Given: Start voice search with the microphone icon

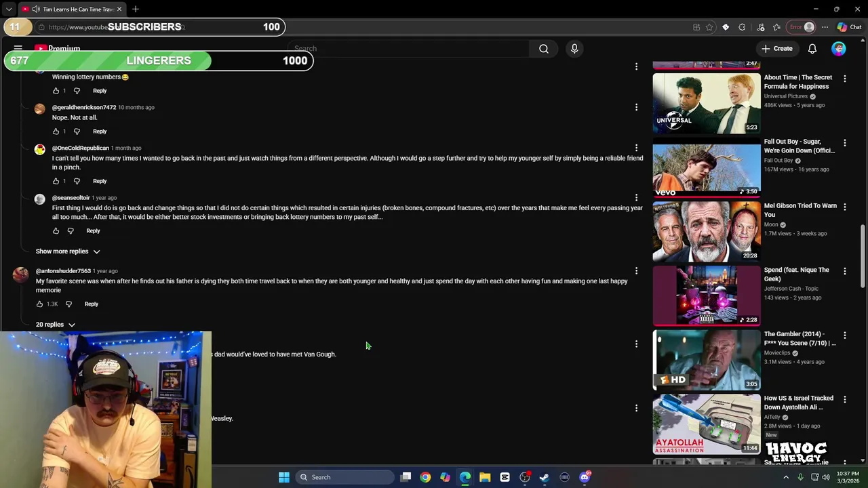Looking at the screenshot, I should click(574, 49).
